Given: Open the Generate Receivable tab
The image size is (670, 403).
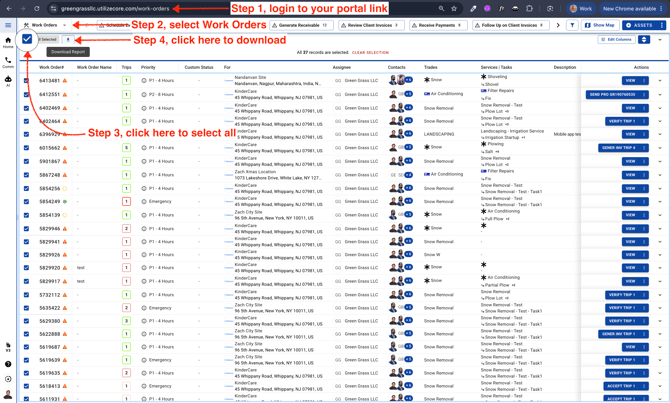Looking at the screenshot, I should [x=302, y=25].
